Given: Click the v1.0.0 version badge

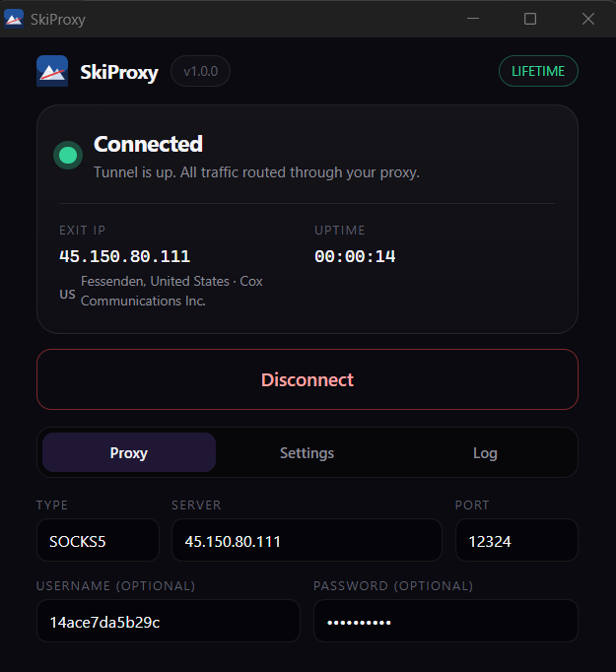Looking at the screenshot, I should 201,71.
